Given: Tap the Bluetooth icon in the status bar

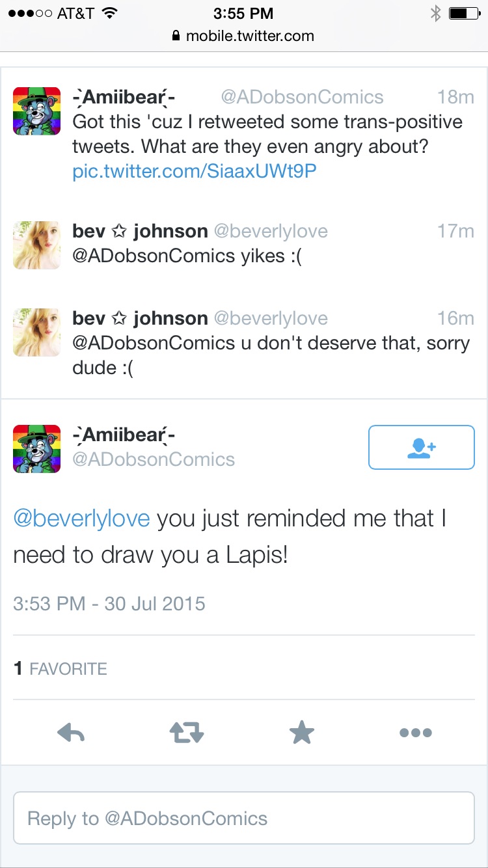Looking at the screenshot, I should point(435,13).
